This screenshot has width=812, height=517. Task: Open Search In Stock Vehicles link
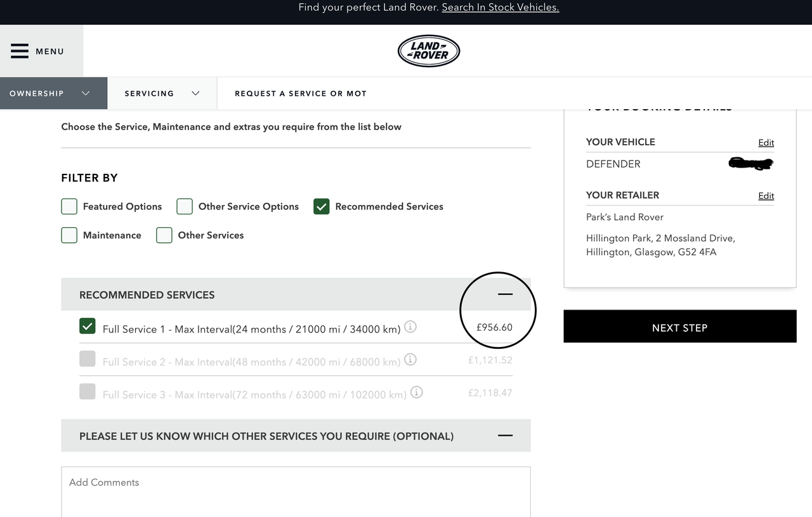pyautogui.click(x=501, y=8)
